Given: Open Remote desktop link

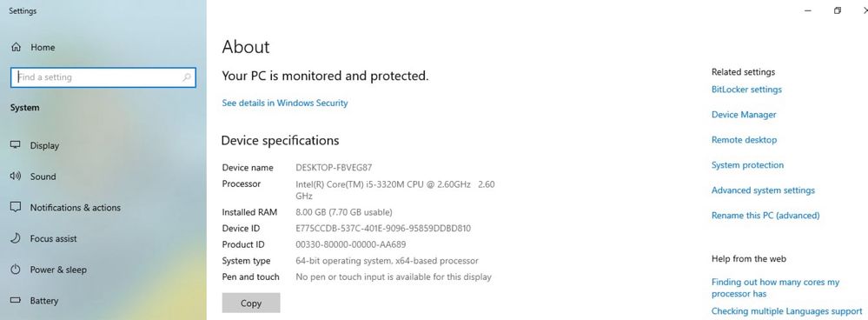Looking at the screenshot, I should tap(744, 140).
